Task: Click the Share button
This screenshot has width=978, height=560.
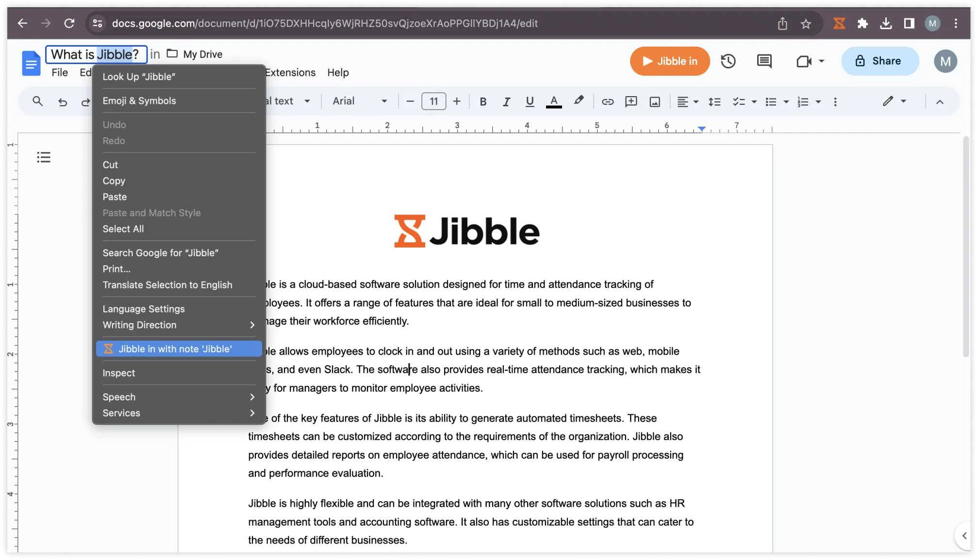Action: [879, 61]
